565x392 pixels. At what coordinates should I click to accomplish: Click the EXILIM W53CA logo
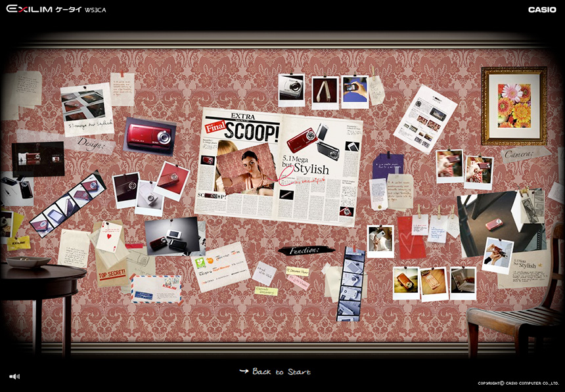pos(56,9)
